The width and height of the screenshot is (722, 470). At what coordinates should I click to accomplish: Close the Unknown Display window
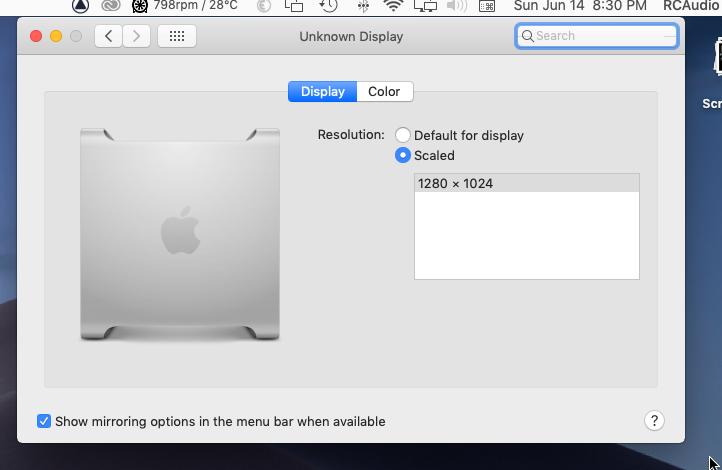click(36, 36)
